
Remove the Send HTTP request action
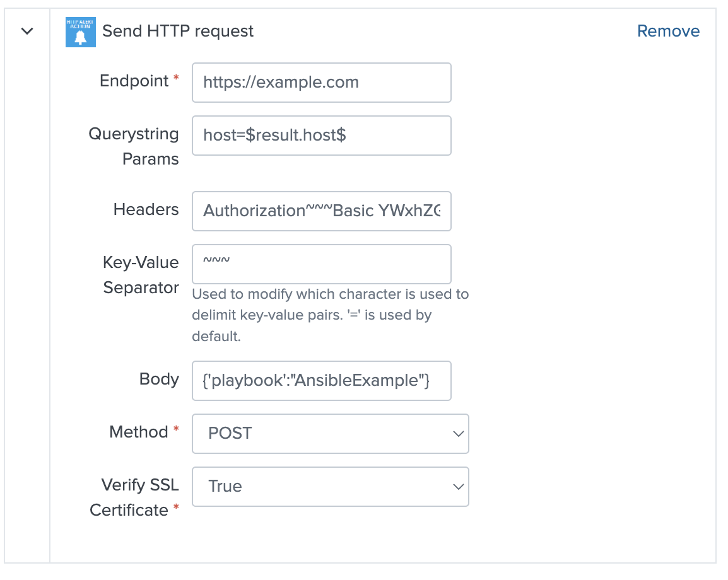click(x=668, y=31)
